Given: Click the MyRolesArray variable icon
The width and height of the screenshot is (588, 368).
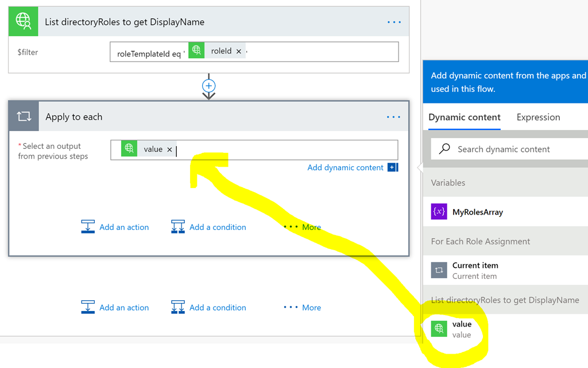Looking at the screenshot, I should point(439,212).
